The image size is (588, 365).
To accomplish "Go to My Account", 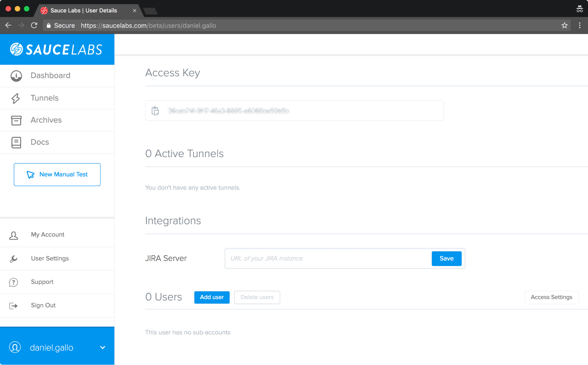I will [x=57, y=235].
